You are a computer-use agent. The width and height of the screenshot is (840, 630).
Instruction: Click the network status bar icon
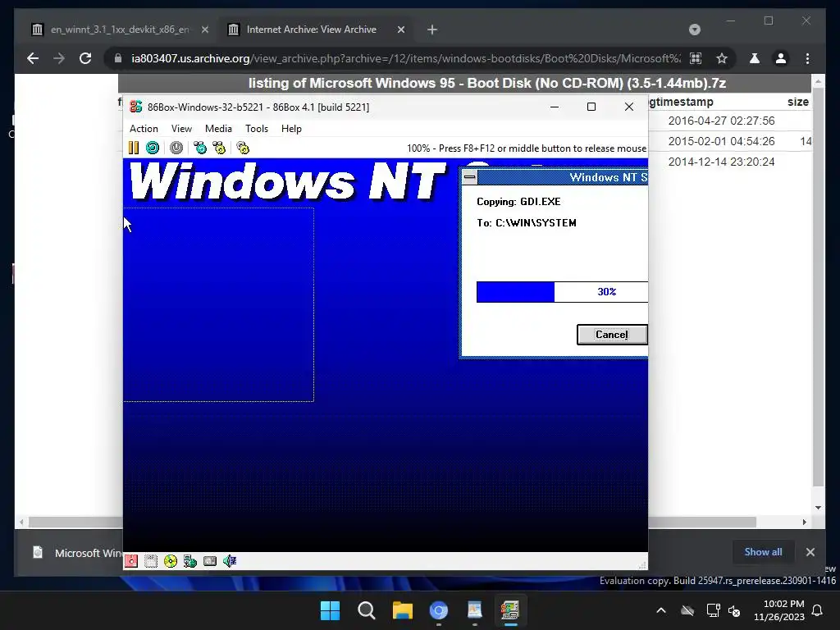(x=190, y=561)
